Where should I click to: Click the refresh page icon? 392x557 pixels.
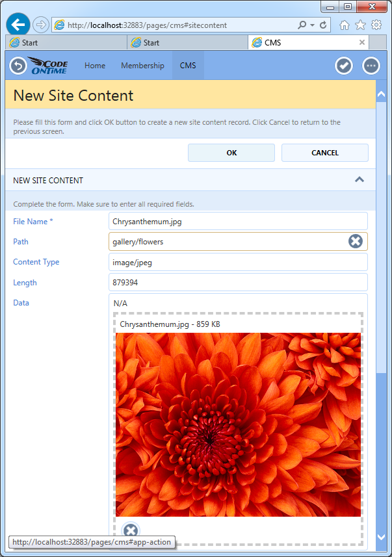pos(323,25)
